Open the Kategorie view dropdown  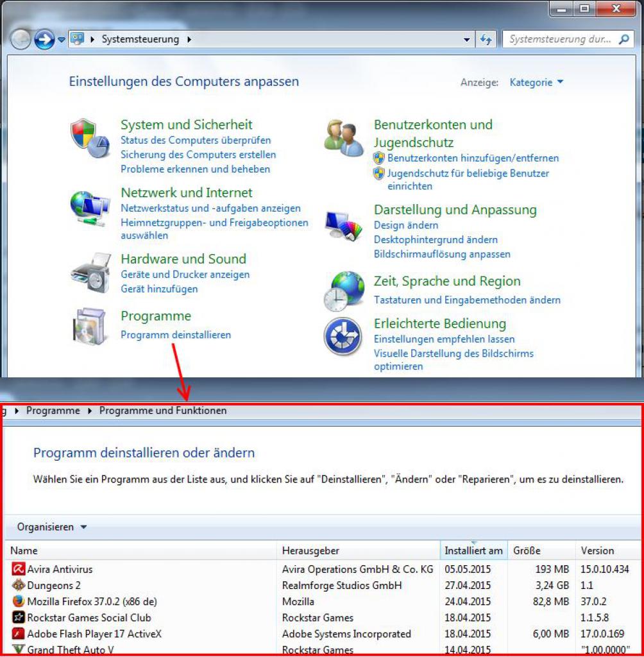[x=536, y=83]
